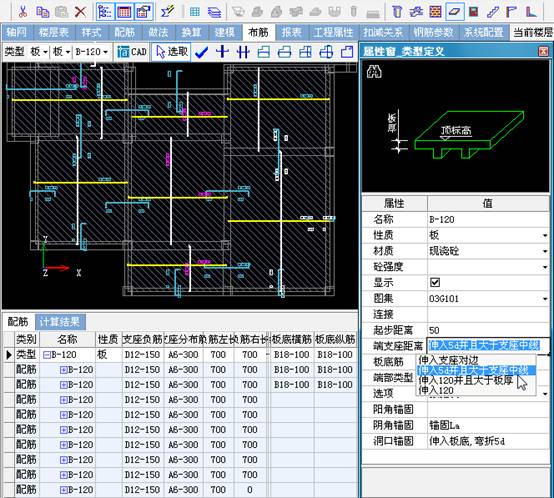Select the beam component icon
The width and height of the screenshot is (554, 498).
pos(416,12)
